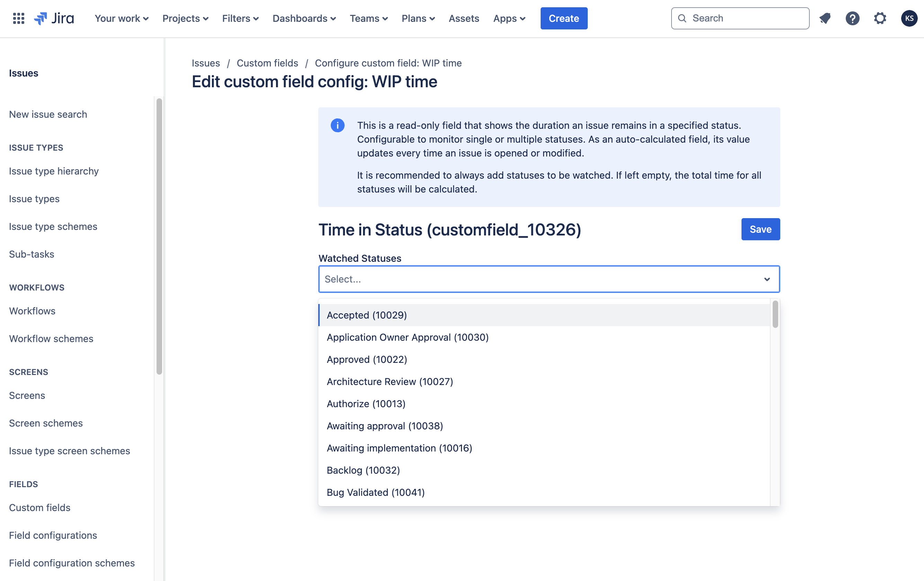The image size is (924, 581).
Task: Collapse the Watched Statuses dropdown chevron
Action: coord(767,279)
